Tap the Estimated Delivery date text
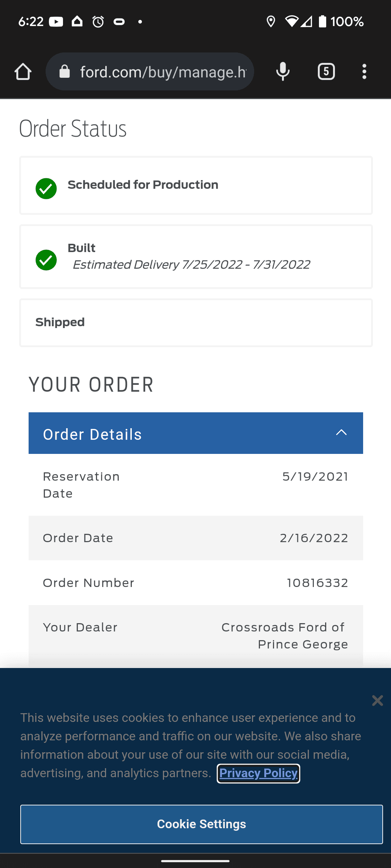 tap(191, 265)
